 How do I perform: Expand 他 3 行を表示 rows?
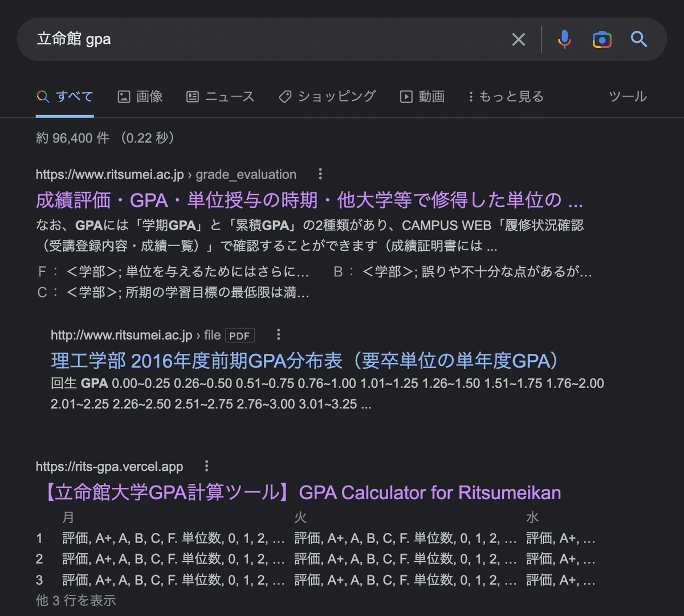coord(76,600)
